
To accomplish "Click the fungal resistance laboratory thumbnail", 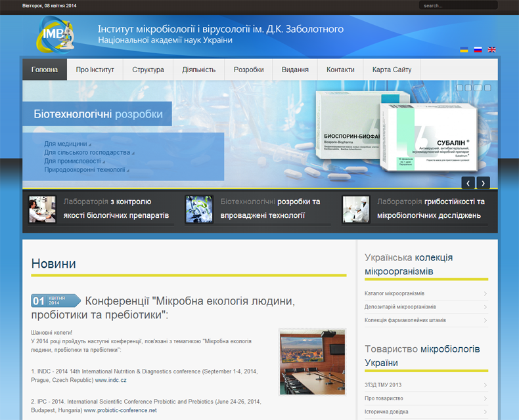I will (x=356, y=209).
